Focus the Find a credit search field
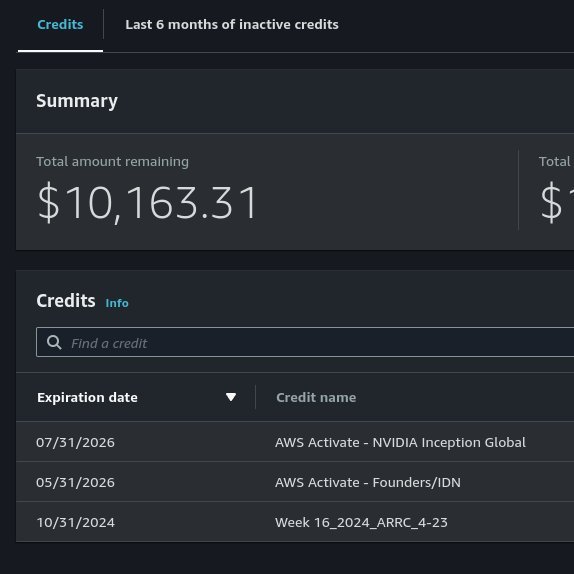 pos(305,342)
